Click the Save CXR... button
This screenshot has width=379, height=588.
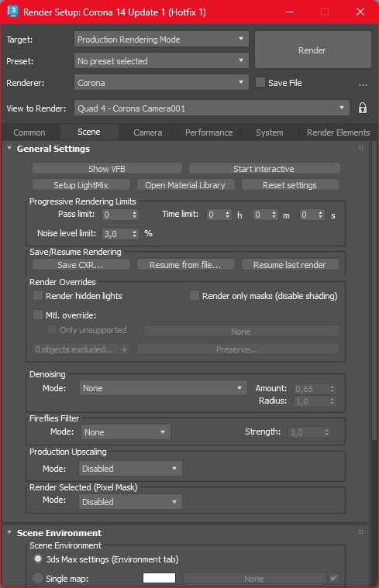[81, 265]
